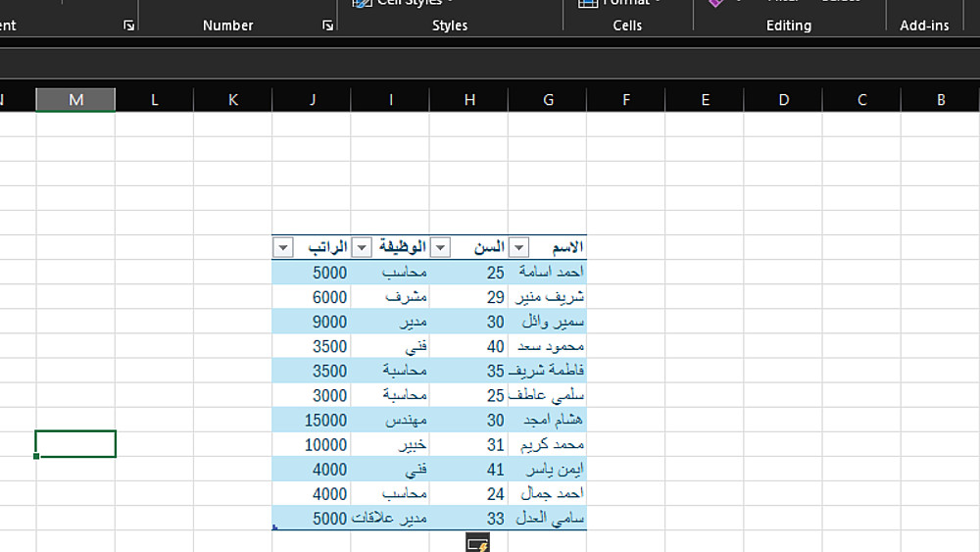Select the salary cell 15000
The width and height of the screenshot is (980, 552).
pyautogui.click(x=312, y=420)
